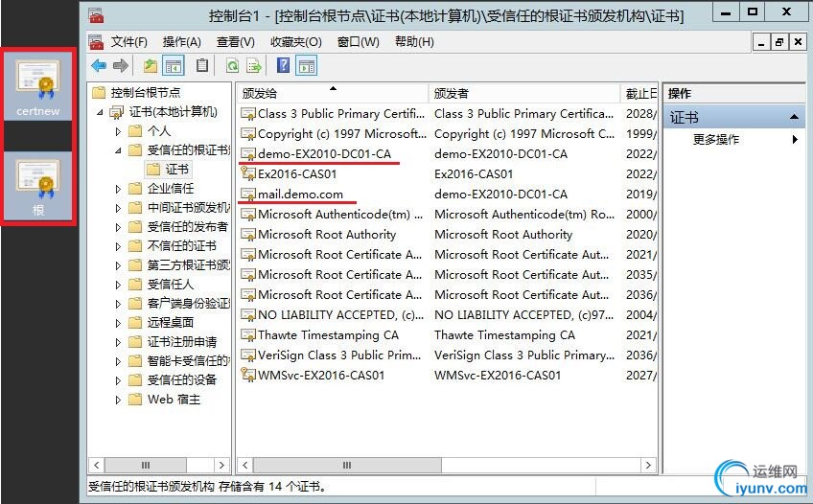813x504 pixels.
Task: Click the clipboard Copy toolbar icon
Action: point(202,66)
